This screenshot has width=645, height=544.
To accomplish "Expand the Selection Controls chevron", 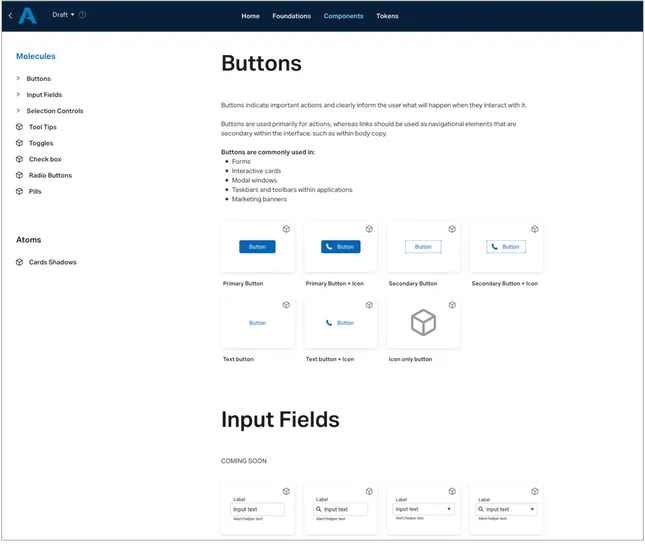I will (18, 110).
